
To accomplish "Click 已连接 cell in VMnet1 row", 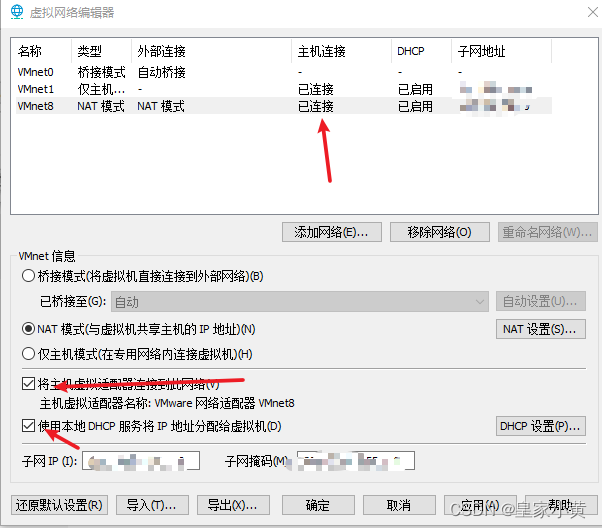I will [x=316, y=89].
